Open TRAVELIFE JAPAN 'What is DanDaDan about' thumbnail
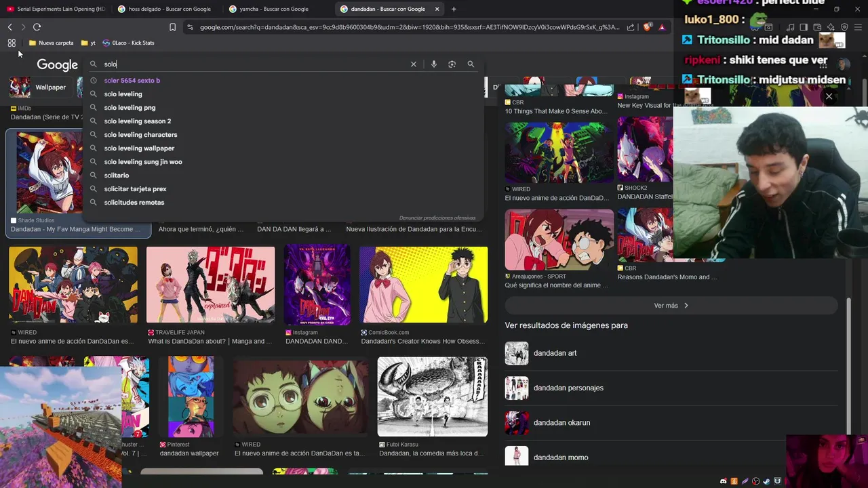Image resolution: width=868 pixels, height=488 pixels. tap(211, 285)
